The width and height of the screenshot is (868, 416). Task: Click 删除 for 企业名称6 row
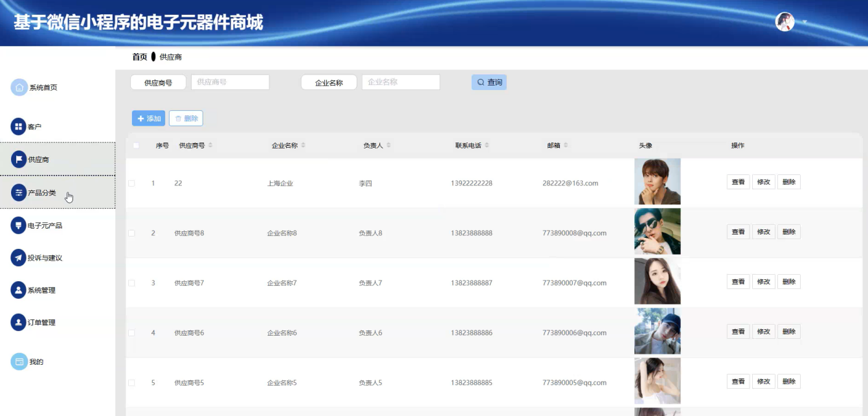coord(788,332)
